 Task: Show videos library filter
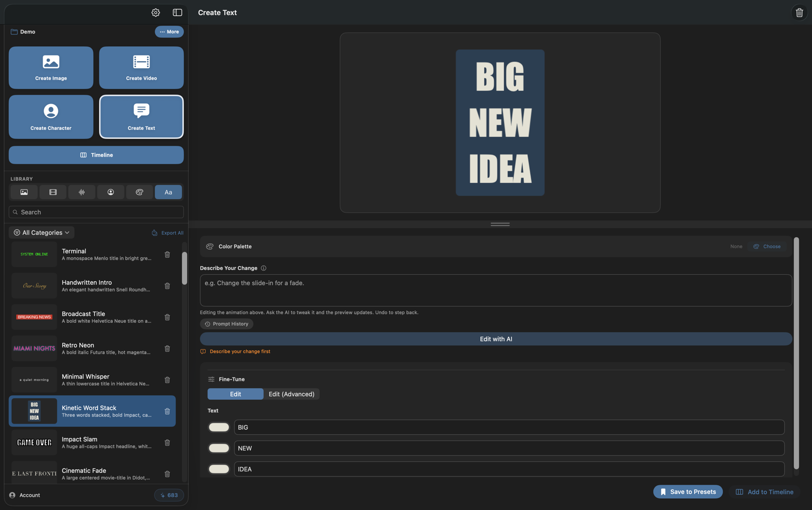53,192
